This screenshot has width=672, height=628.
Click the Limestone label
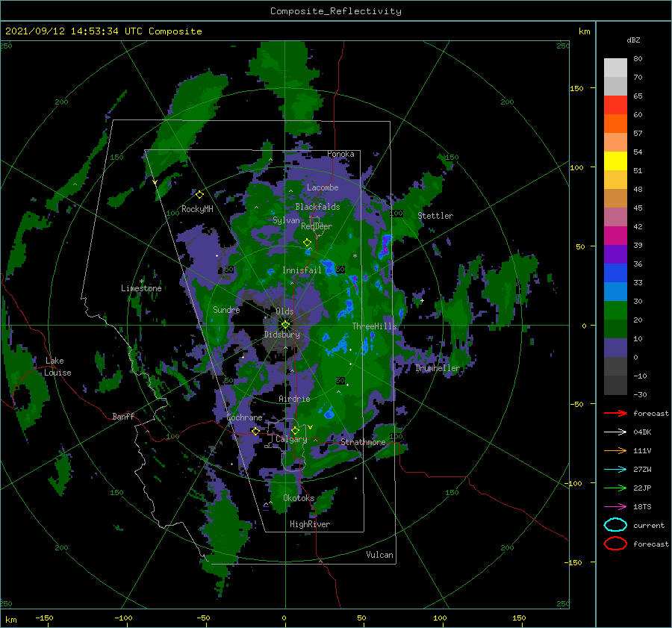(x=141, y=288)
